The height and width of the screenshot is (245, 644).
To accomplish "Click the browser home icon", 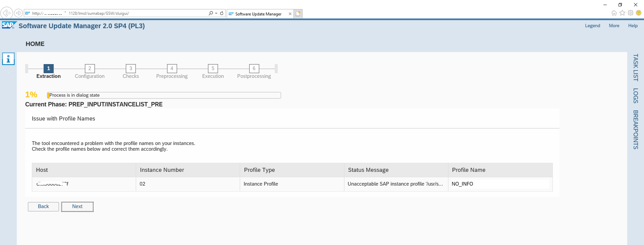I will point(614,13).
